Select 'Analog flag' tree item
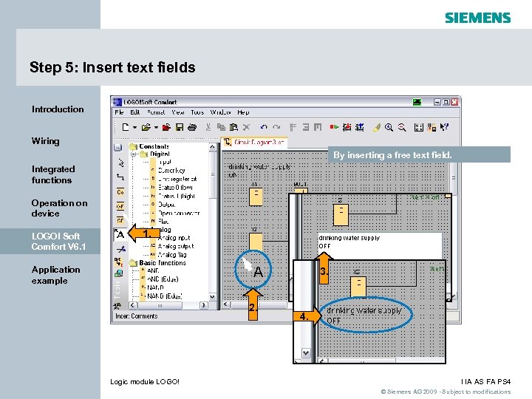The width and height of the screenshot is (532, 399). click(x=172, y=254)
